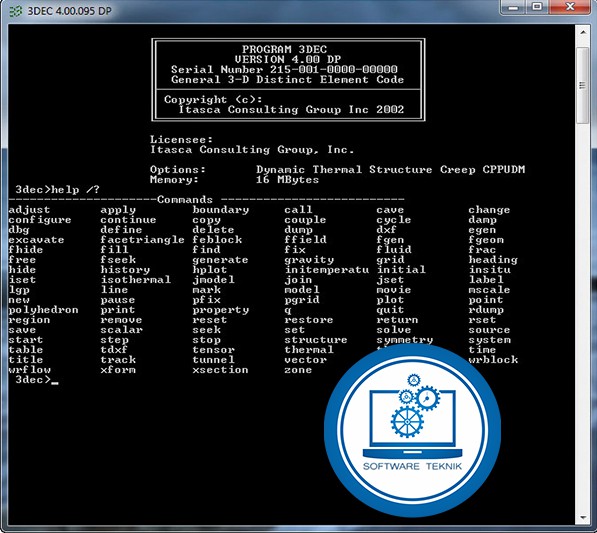Click the '3DEC 4.00.095 DP' window title

coord(70,11)
